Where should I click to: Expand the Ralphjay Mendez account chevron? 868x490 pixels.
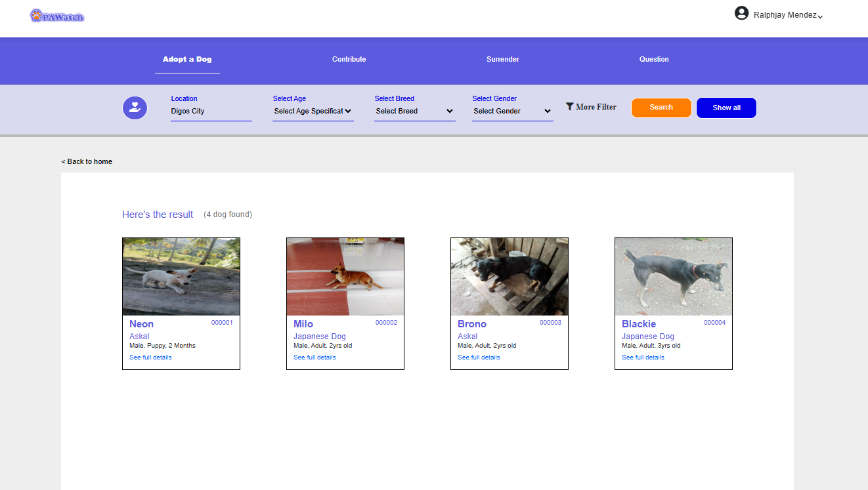click(820, 16)
